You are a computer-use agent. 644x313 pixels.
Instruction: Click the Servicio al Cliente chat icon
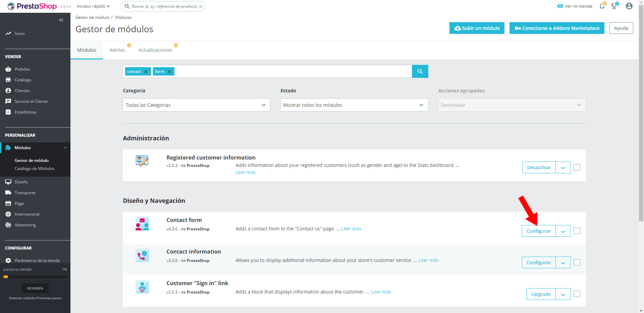pos(8,101)
